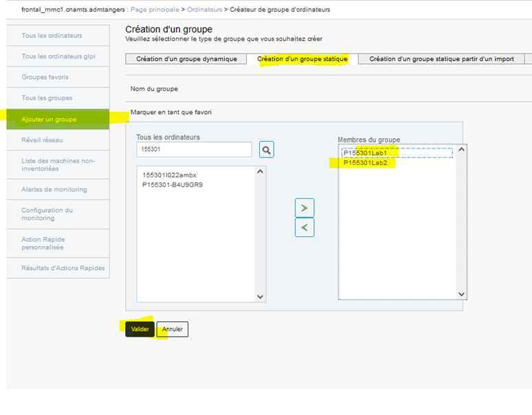Click the left arrow to remove member
The height and width of the screenshot is (415, 532).
click(x=304, y=227)
